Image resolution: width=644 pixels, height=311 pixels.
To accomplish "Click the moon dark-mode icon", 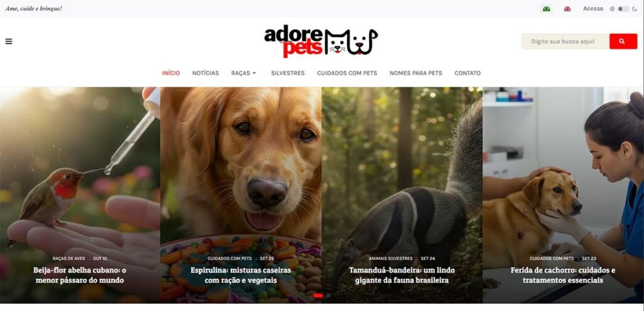I will click(x=635, y=9).
